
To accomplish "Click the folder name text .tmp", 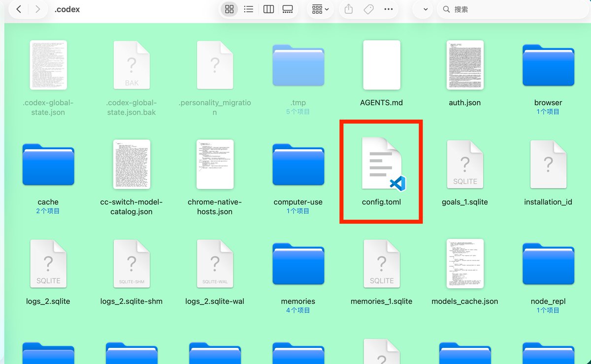I will 298,103.
